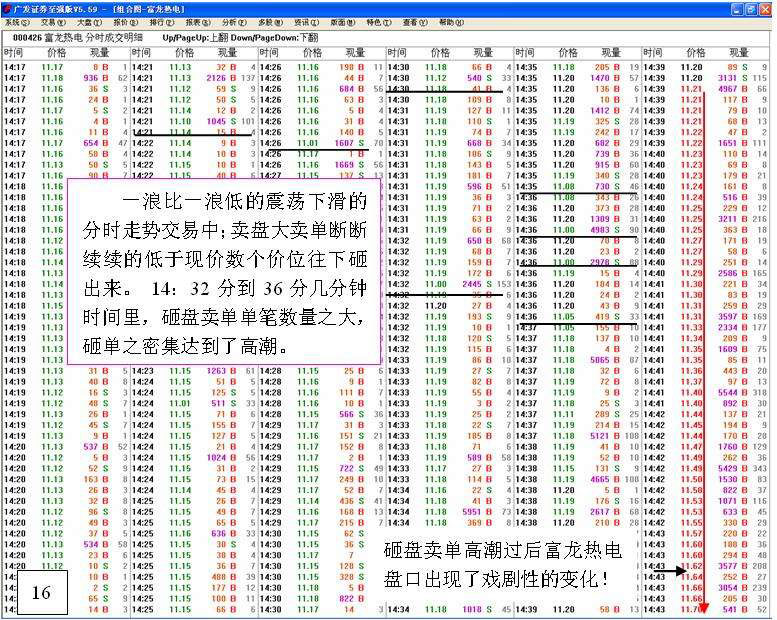Select the 1024 B volume cell at 14:24
This screenshot has height=620, width=777.
[221, 457]
